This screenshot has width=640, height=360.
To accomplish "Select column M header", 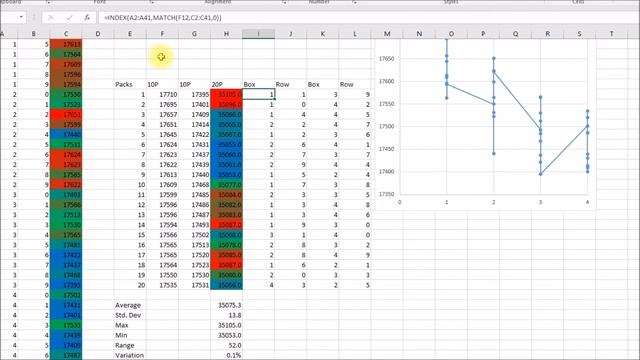I will coord(387,34).
